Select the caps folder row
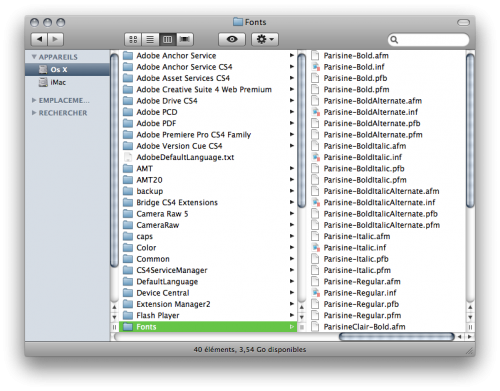Image resolution: width=500 pixels, height=391 pixels. (x=208, y=237)
